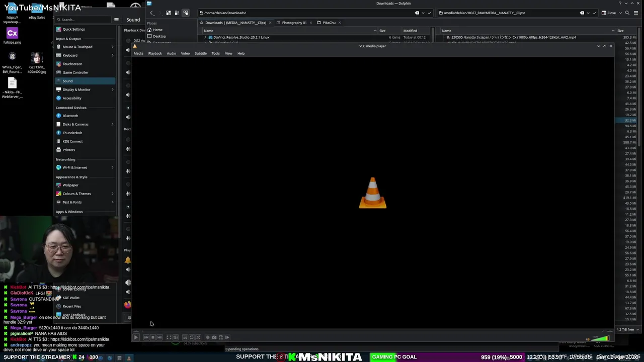Expand Display & Monitor submenu arrow
The height and width of the screenshot is (362, 644).
point(112,89)
